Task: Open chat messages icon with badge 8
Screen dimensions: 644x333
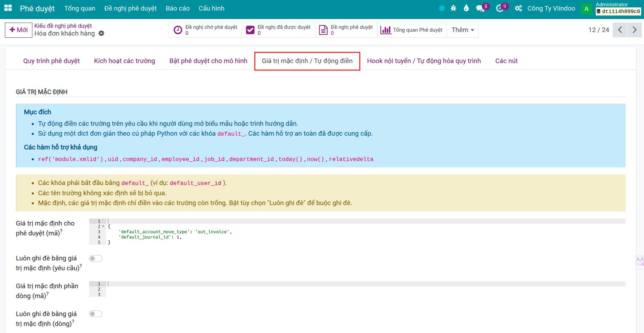Action: coord(480,8)
